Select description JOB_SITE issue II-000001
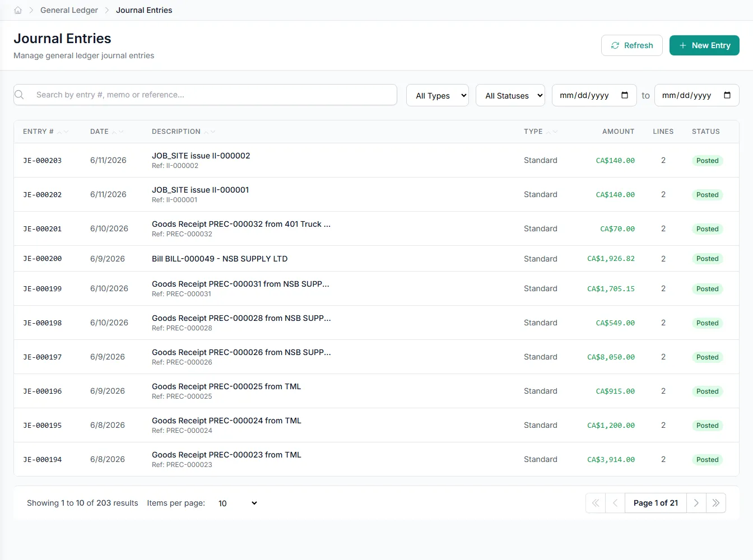Image resolution: width=753 pixels, height=560 pixels. tap(200, 190)
